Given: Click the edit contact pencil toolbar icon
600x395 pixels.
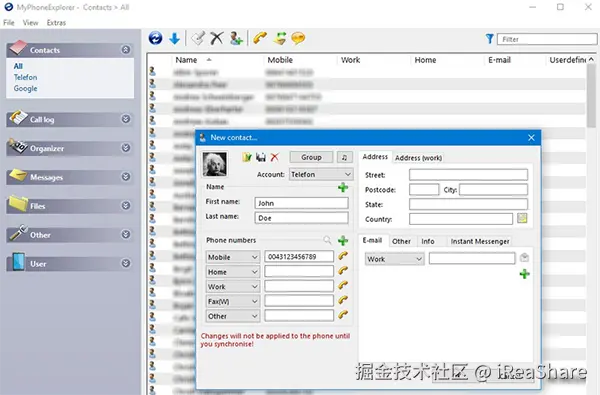Looking at the screenshot, I should [198, 38].
